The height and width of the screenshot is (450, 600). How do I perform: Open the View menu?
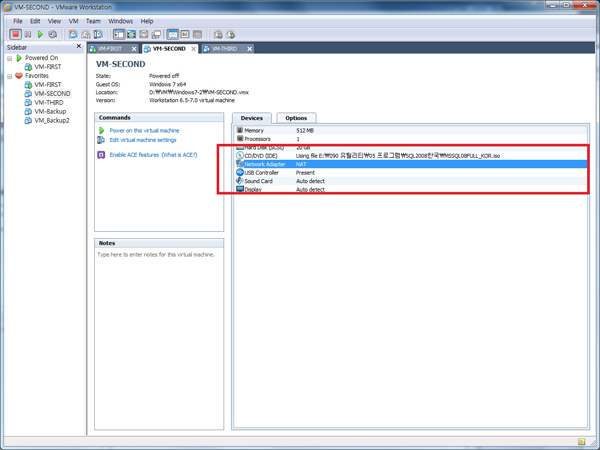[54, 21]
